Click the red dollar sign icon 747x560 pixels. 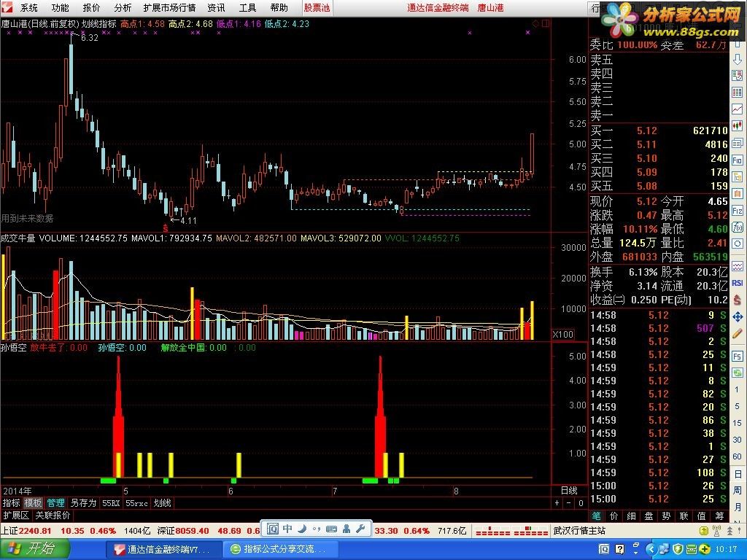(x=737, y=300)
